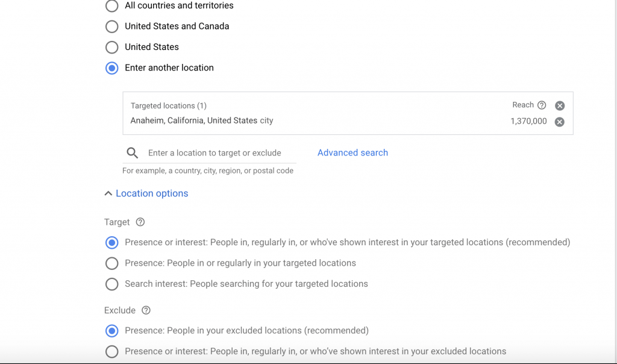Select All countries and territories radio button
Viewport: 617px width, 364px height.
pyautogui.click(x=111, y=6)
